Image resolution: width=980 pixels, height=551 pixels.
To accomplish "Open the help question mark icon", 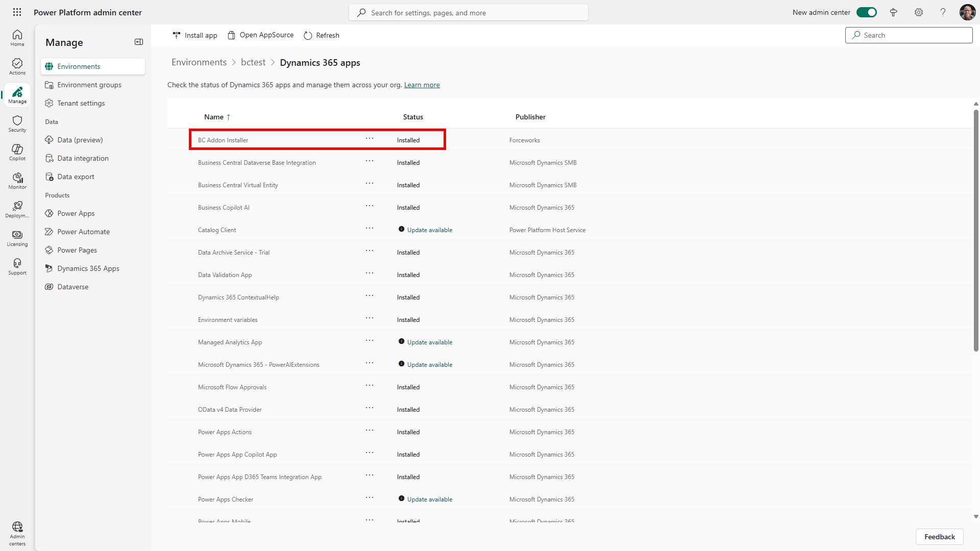I will pos(943,12).
